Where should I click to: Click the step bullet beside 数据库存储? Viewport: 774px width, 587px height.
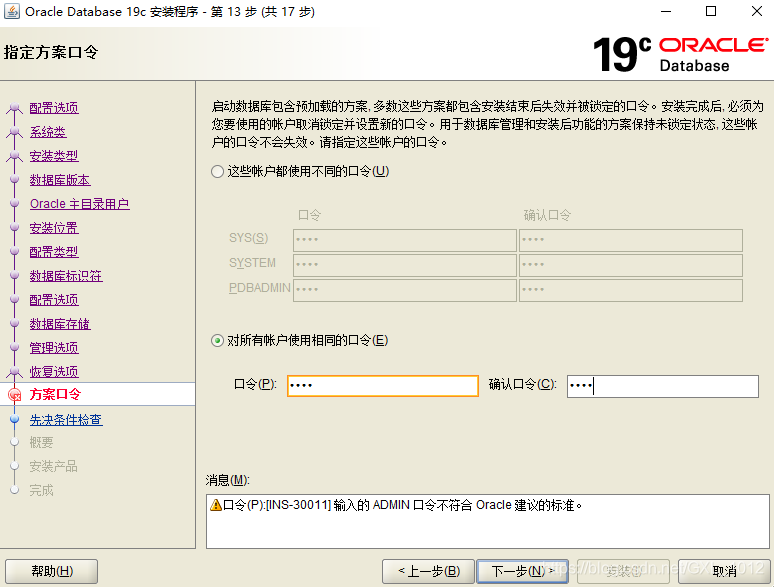(x=15, y=324)
